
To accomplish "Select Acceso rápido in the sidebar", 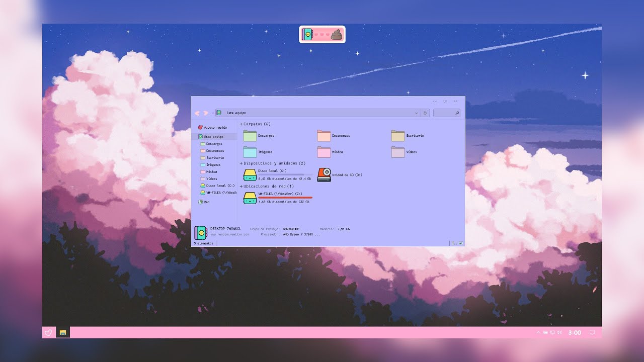I will tap(215, 128).
